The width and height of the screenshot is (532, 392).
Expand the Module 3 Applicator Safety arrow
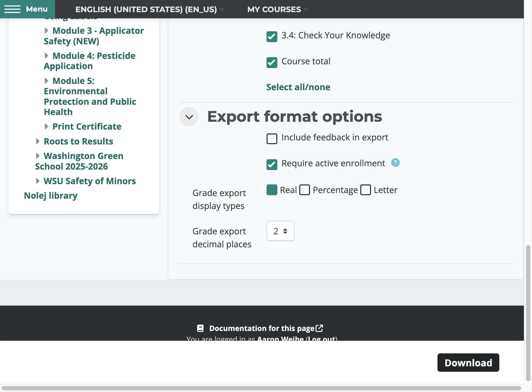click(x=46, y=31)
